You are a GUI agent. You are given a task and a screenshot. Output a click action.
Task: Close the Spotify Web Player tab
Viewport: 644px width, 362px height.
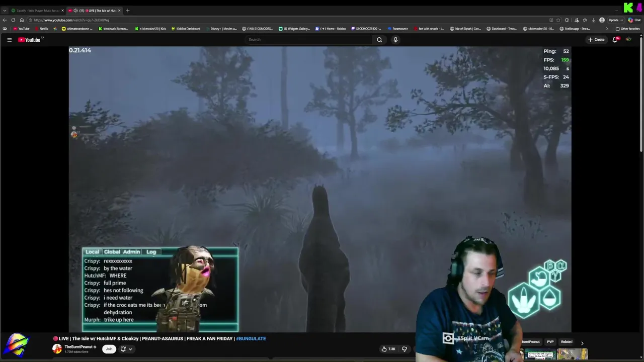[x=62, y=11]
